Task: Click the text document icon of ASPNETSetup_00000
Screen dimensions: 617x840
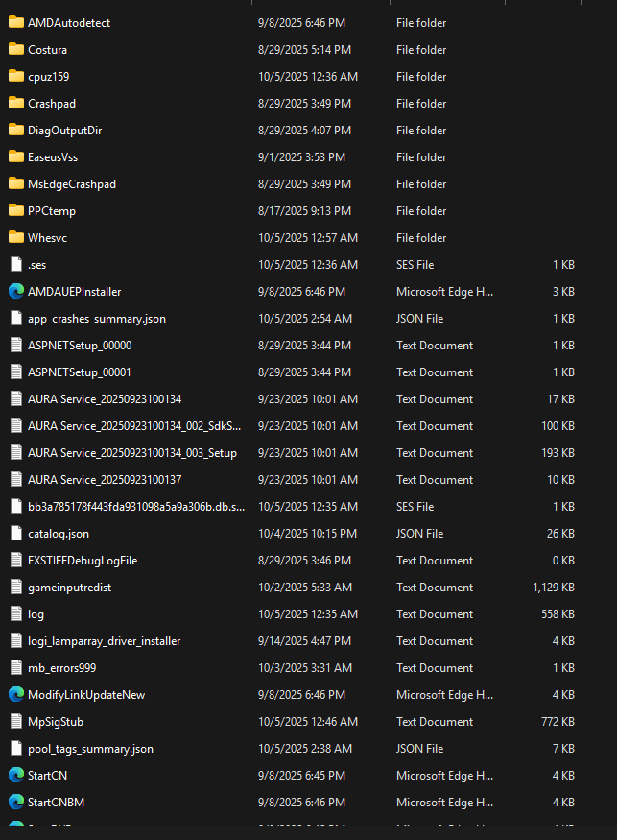Action: pyautogui.click(x=16, y=345)
